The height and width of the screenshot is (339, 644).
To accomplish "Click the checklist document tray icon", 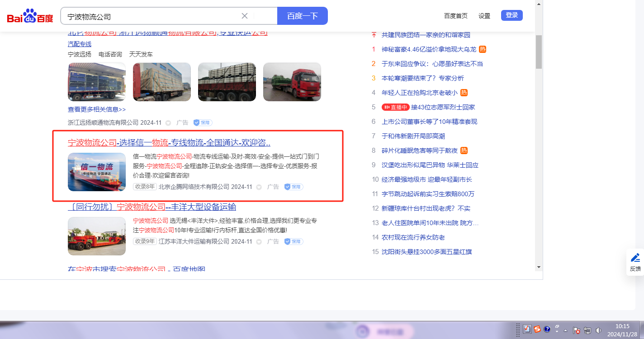I will coord(527,329).
